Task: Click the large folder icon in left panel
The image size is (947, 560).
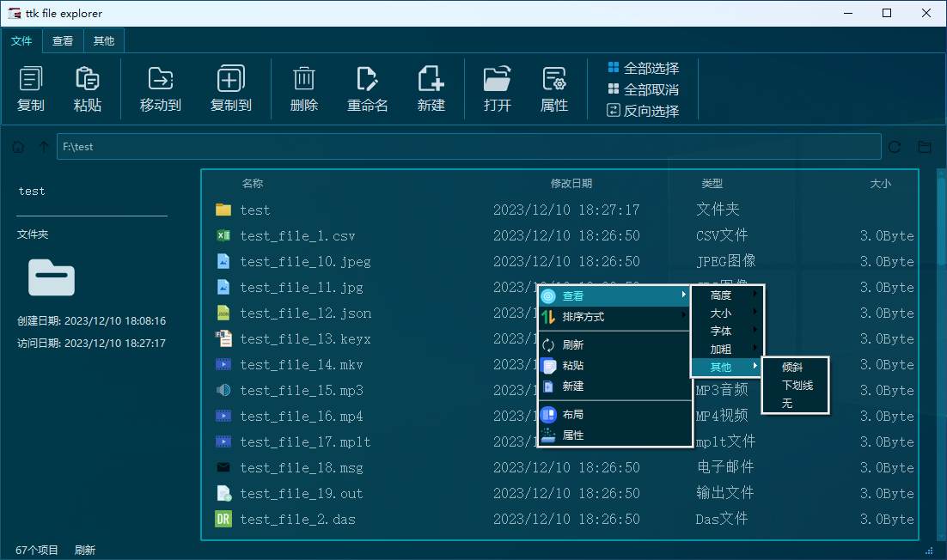Action: point(52,277)
